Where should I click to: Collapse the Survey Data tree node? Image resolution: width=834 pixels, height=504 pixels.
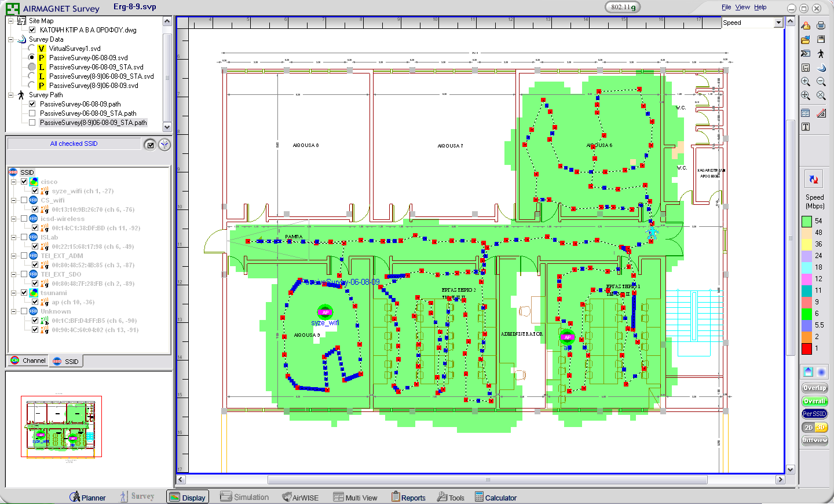(10, 39)
